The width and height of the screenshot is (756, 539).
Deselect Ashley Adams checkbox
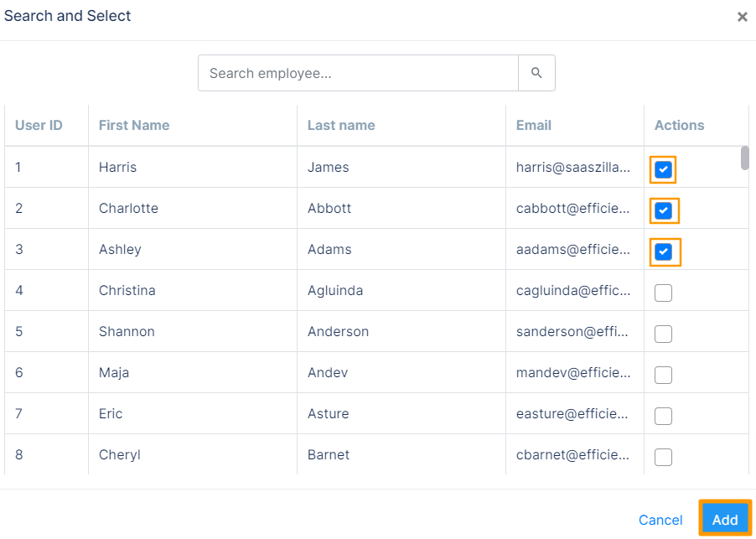coord(663,251)
